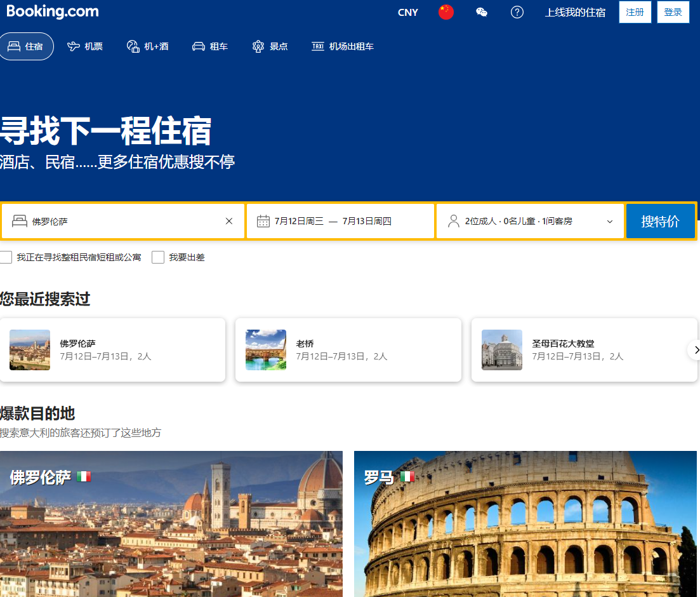
Task: Click the 搜特价 search button
Action: coord(660,221)
